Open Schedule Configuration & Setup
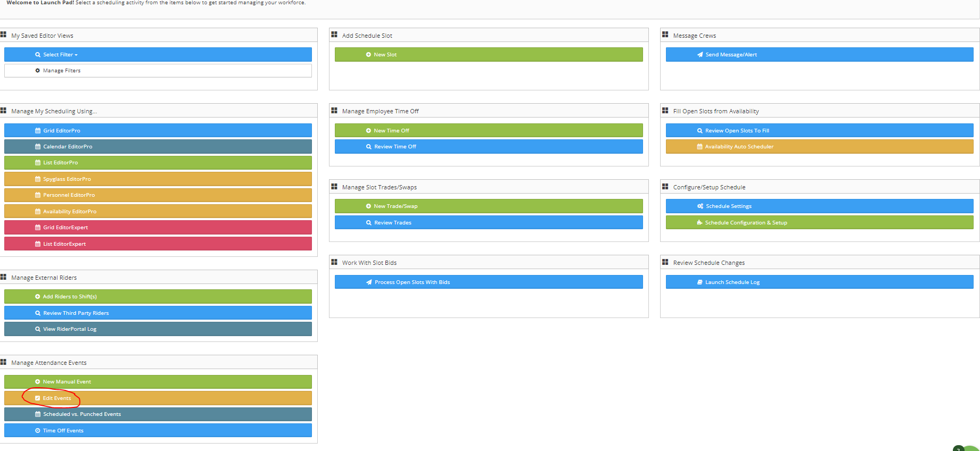980x451 pixels. pos(819,223)
